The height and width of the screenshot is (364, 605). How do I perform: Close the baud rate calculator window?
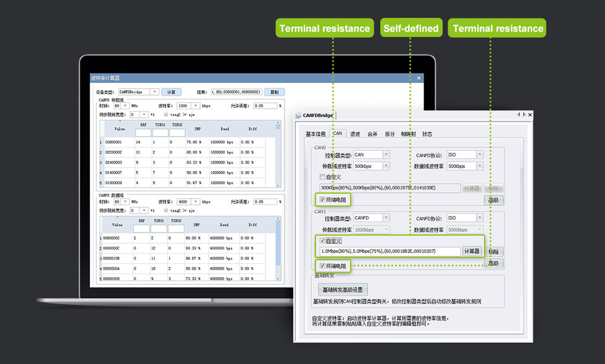tap(419, 78)
